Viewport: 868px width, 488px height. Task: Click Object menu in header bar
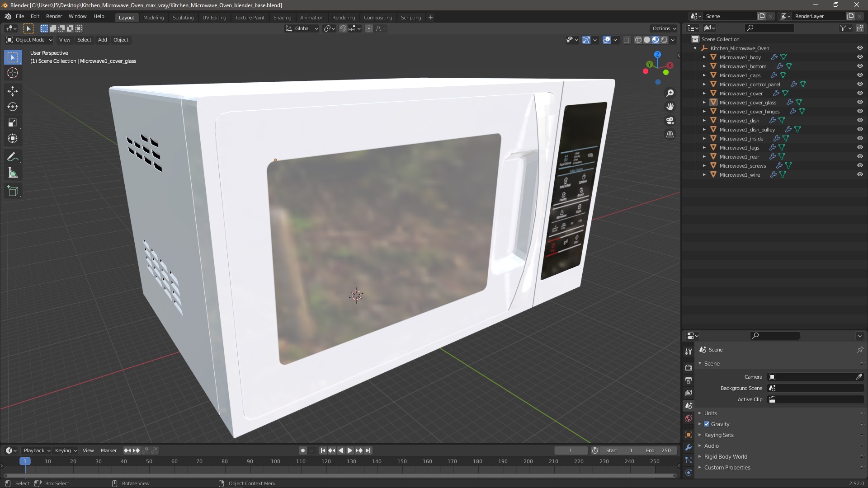pos(121,39)
